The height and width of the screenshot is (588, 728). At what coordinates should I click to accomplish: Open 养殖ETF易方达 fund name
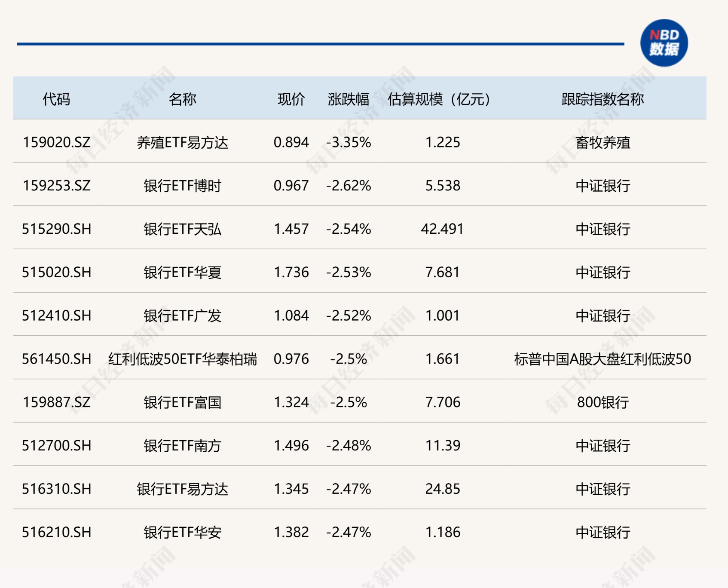pyautogui.click(x=183, y=142)
